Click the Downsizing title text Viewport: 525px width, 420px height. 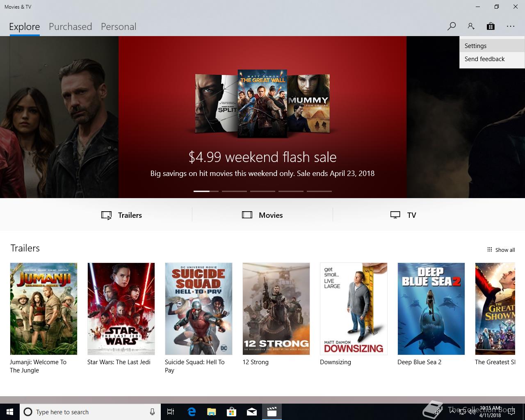tap(336, 362)
